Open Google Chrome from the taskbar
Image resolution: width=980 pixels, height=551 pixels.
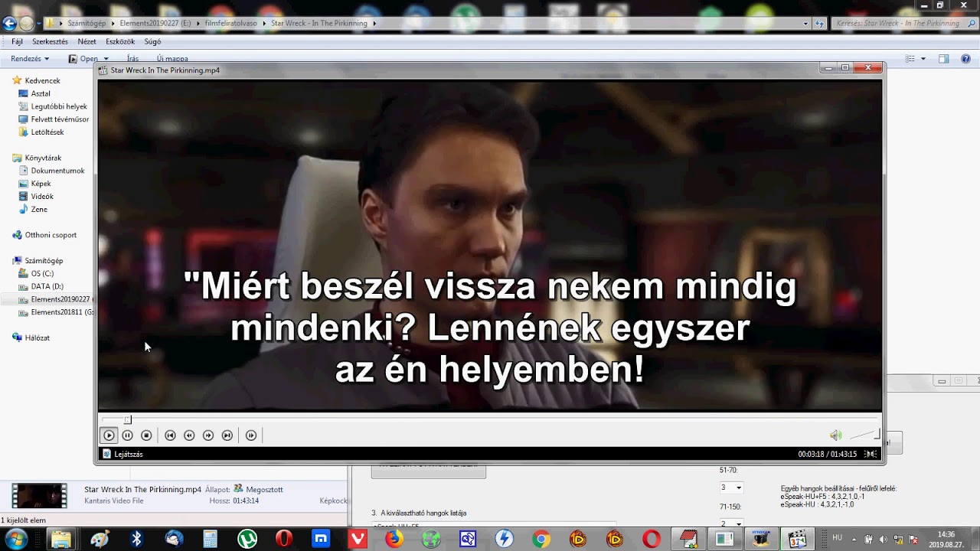click(541, 539)
